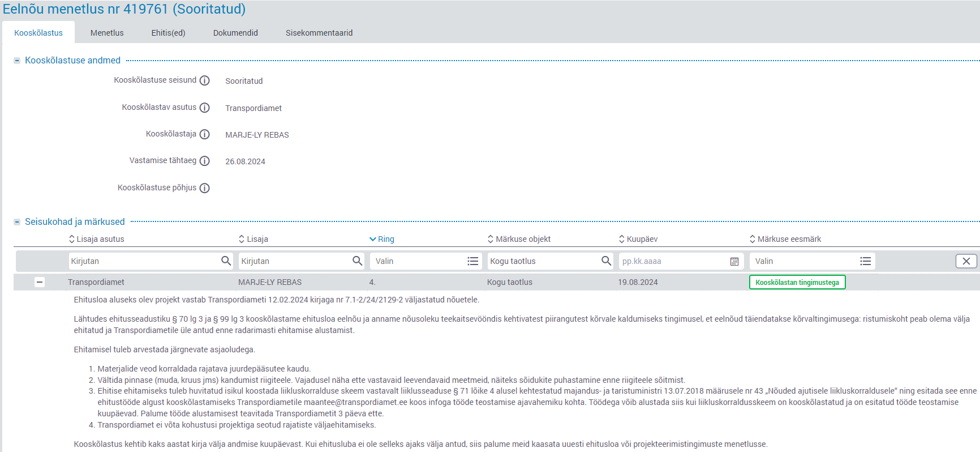Click list item on Transpordiamet ei võta kohustusi
This screenshot has height=452, width=980.
click(x=237, y=425)
